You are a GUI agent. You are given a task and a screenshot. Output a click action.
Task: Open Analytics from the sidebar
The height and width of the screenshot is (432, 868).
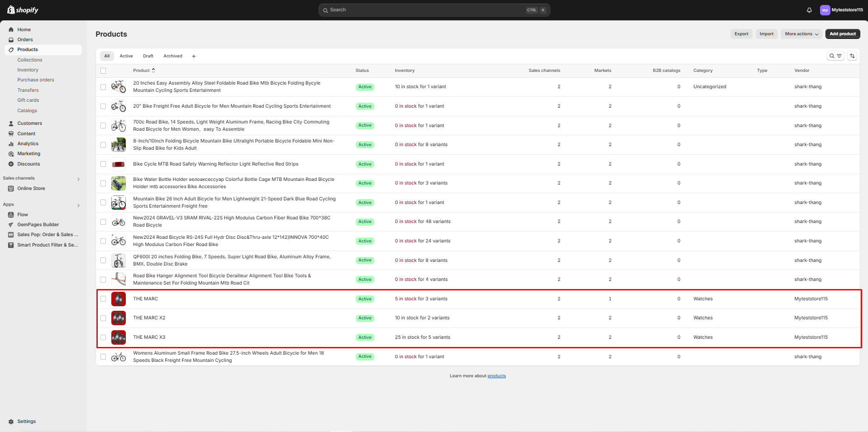pos(28,144)
